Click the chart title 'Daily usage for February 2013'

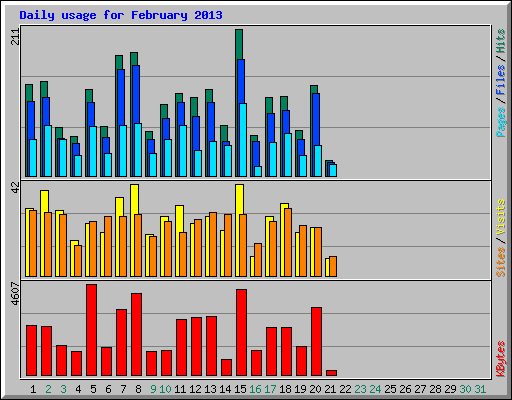pyautogui.click(x=121, y=15)
